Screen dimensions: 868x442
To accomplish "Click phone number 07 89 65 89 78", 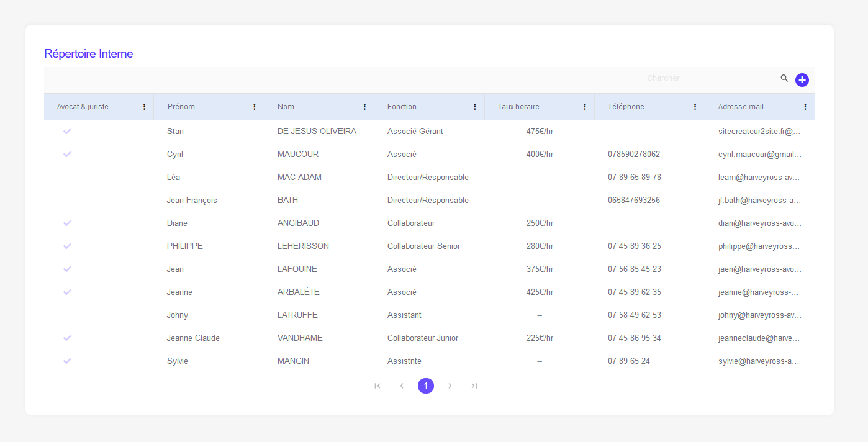I will (635, 178).
